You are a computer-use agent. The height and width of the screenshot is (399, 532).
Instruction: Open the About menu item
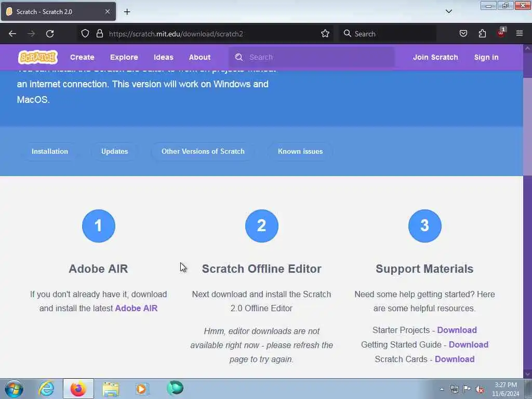[x=199, y=57]
